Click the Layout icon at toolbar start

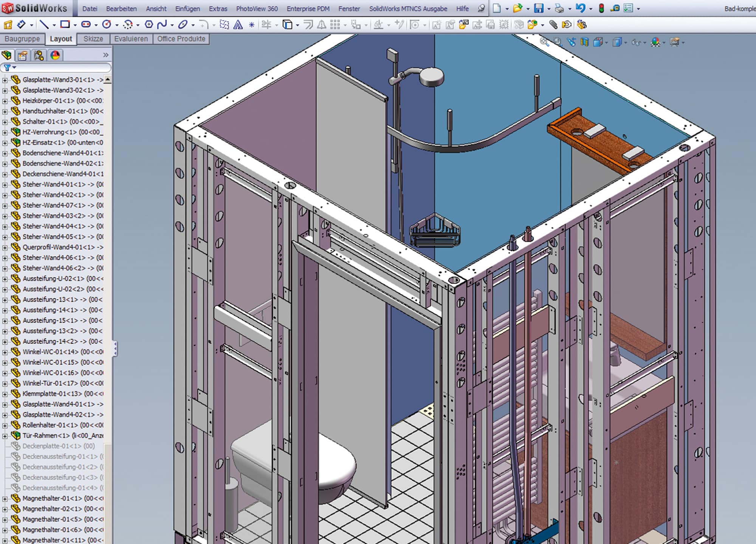[8, 25]
